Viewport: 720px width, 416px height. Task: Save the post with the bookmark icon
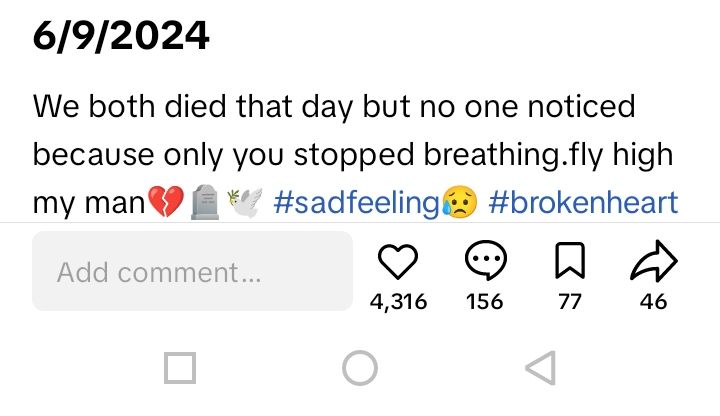(569, 263)
